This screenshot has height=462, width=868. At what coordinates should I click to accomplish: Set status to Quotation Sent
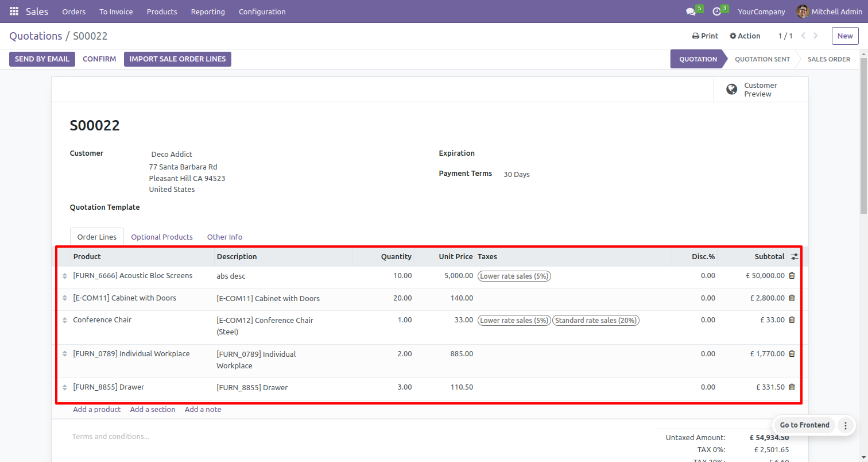tap(762, 59)
